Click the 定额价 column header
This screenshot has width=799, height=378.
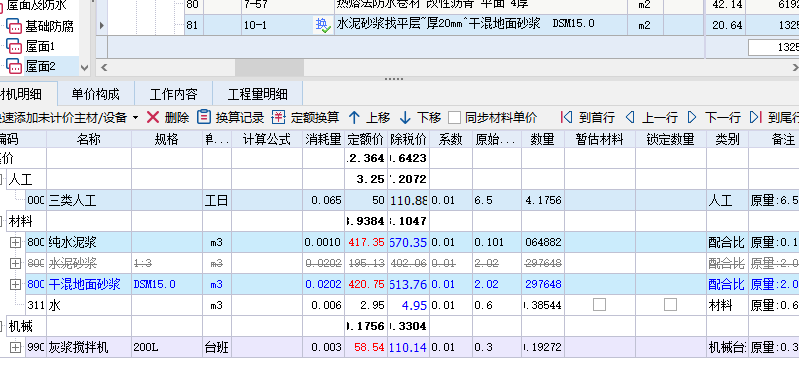pos(366,139)
